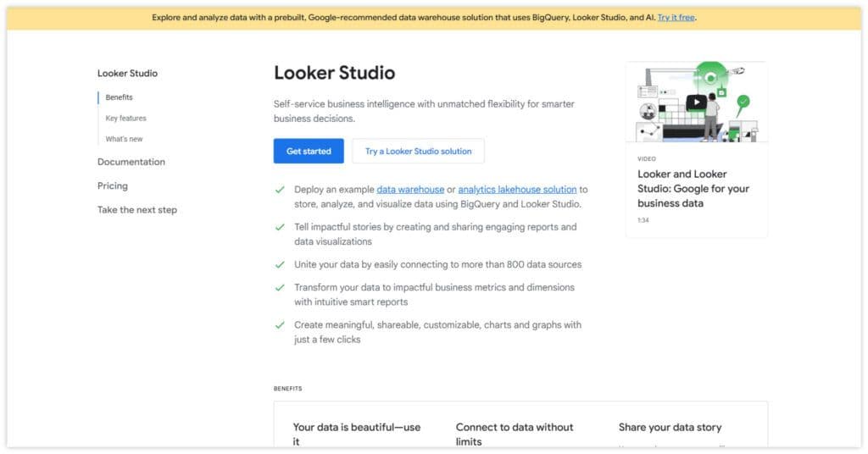868x454 pixels.
Task: Click the checkmark beside 'Create meaningful, shareable'
Action: click(x=280, y=325)
